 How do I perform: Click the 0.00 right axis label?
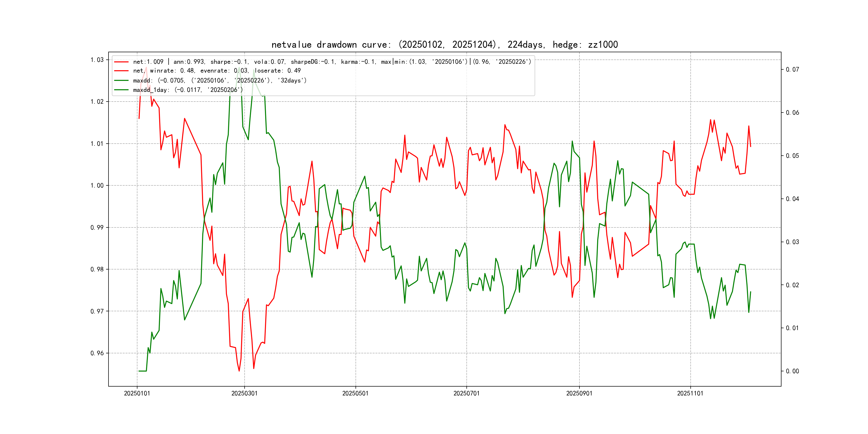point(792,371)
